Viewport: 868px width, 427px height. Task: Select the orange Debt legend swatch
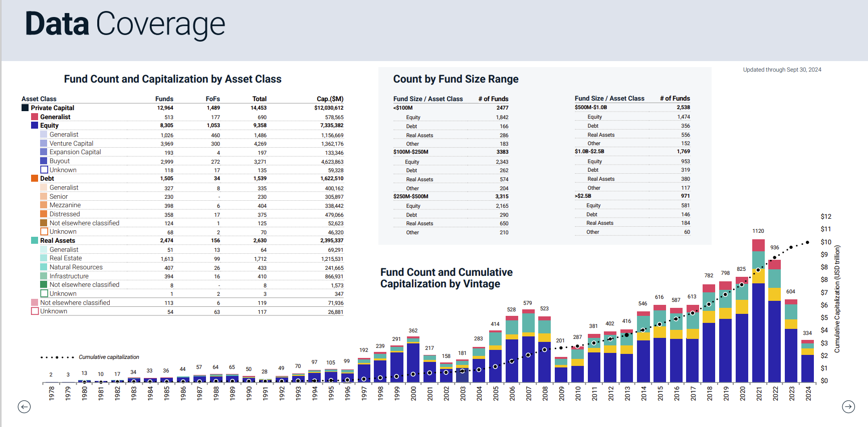(35, 179)
